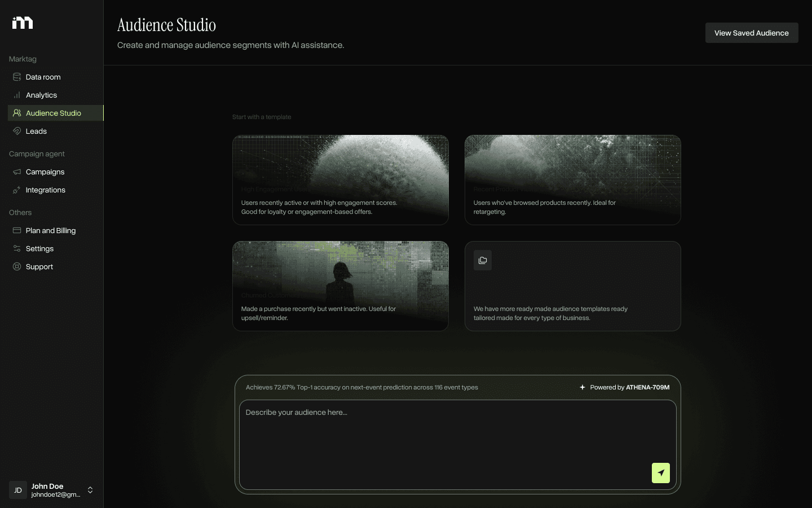Image resolution: width=812 pixels, height=508 pixels.
Task: Focus the 'Describe your audience here' input
Action: (458, 445)
